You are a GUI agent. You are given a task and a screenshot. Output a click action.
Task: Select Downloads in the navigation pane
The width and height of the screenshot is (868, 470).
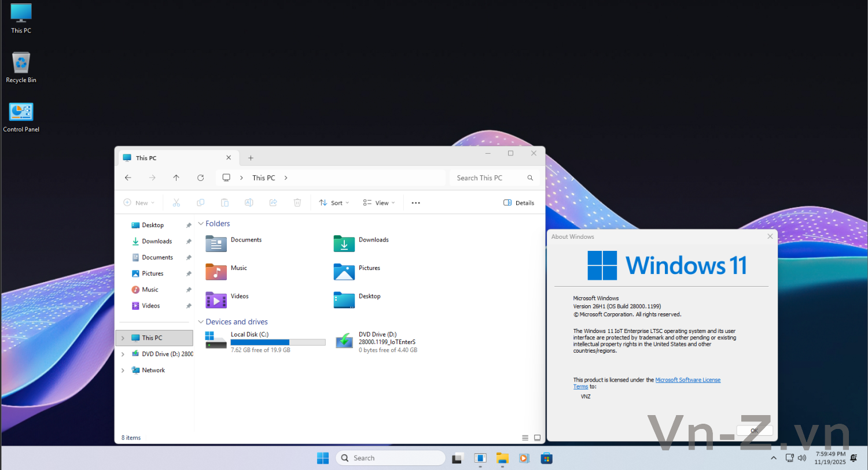[157, 242]
